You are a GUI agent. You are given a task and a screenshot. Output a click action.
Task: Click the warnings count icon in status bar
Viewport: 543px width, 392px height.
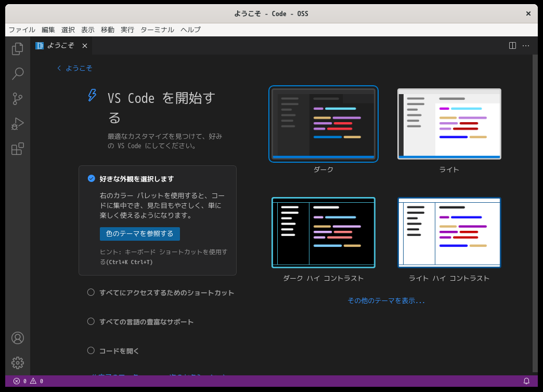pyautogui.click(x=33, y=381)
